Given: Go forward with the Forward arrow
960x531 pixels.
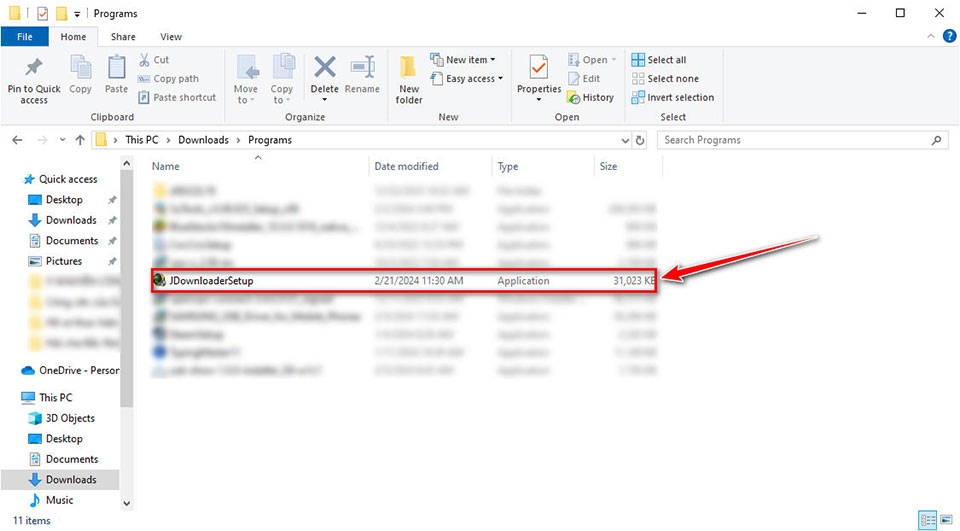Looking at the screenshot, I should coord(42,140).
